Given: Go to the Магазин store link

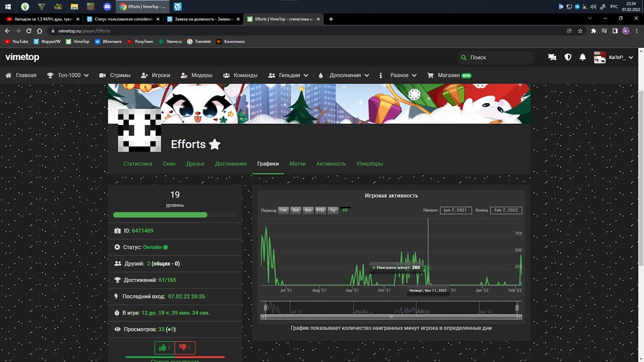Looking at the screenshot, I should pyautogui.click(x=449, y=75).
